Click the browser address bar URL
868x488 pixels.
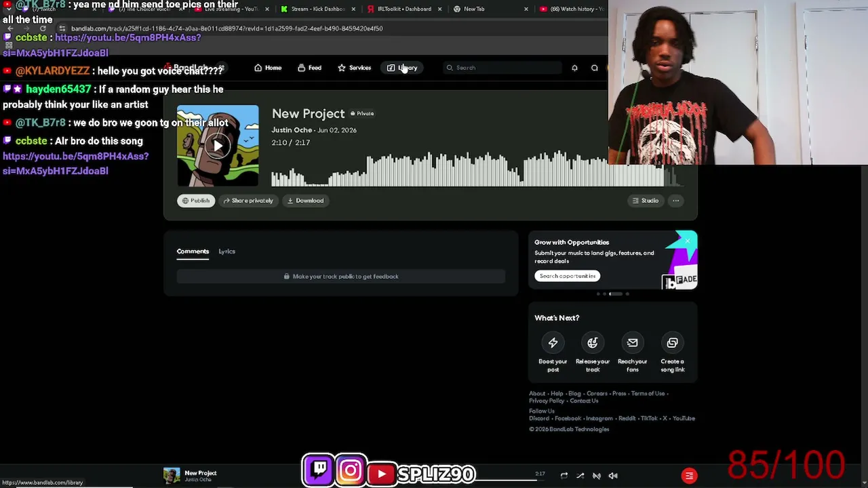click(227, 28)
